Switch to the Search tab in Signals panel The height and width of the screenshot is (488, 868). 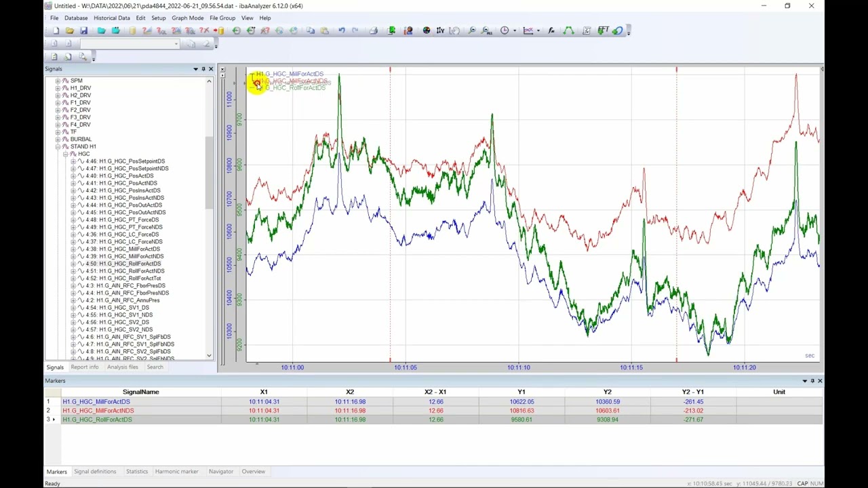tap(155, 367)
